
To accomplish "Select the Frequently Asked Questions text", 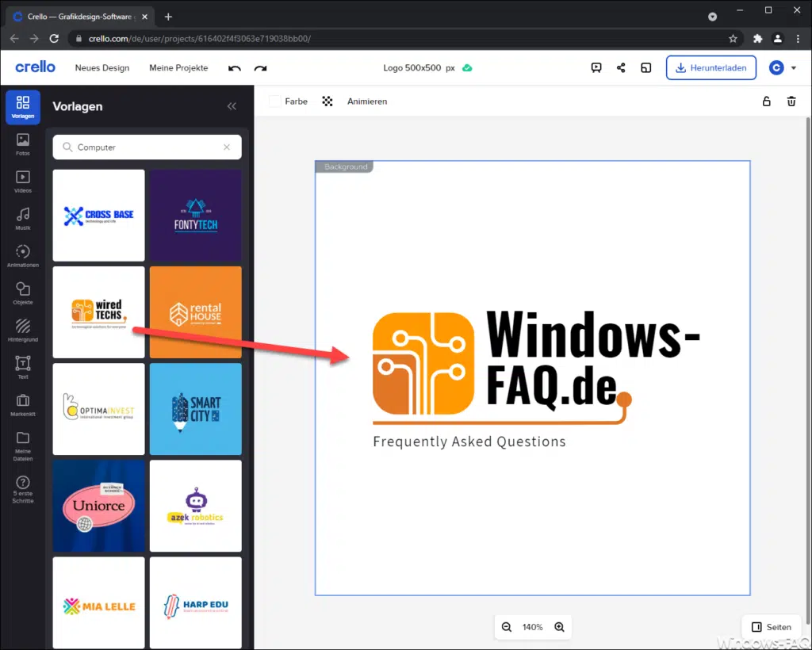I will coord(469,442).
